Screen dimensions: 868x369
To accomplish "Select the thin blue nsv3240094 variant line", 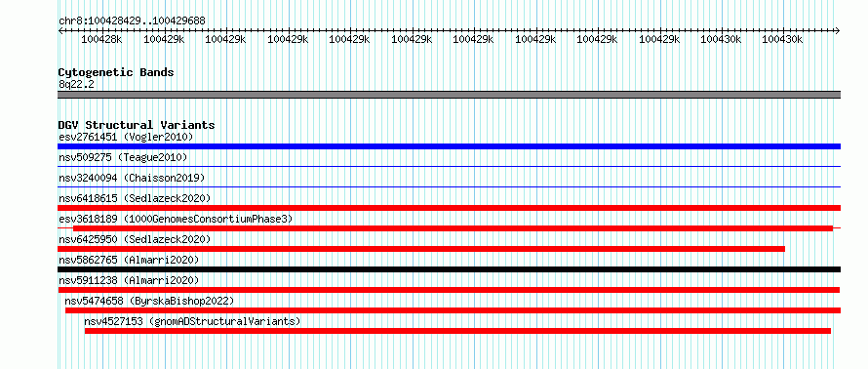I will pyautogui.click(x=449, y=186).
